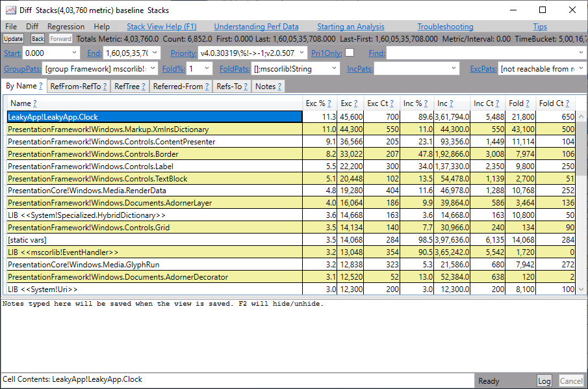Select the LeakyApp!LeakyApp.Clock row

pyautogui.click(x=291, y=117)
